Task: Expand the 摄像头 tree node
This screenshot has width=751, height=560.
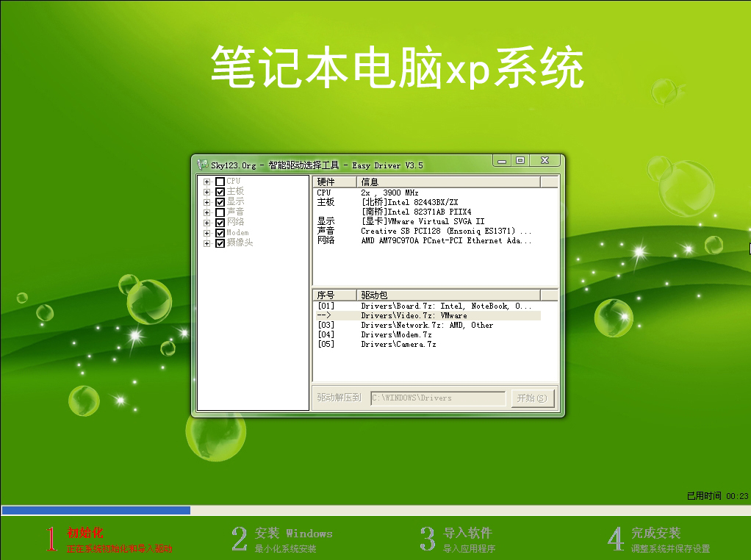Action: click(206, 243)
